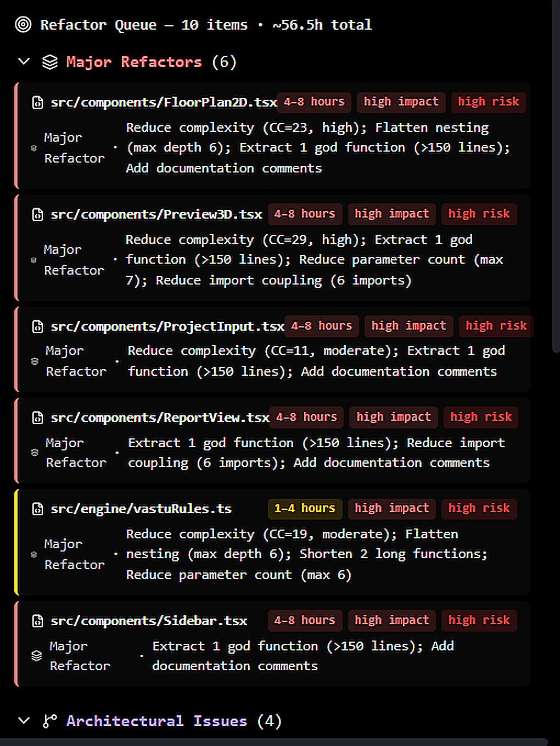Collapse the Major Refactors section

(24, 62)
